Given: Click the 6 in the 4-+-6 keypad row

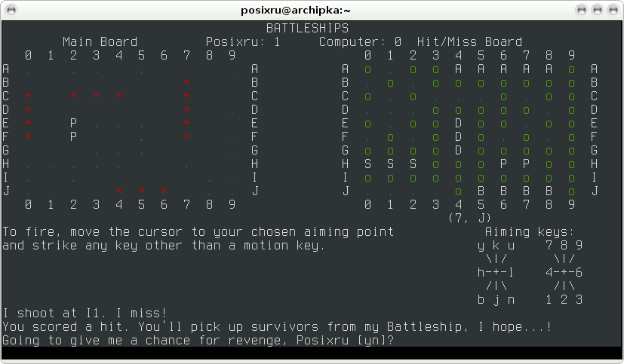Looking at the screenshot, I should (x=579, y=272).
